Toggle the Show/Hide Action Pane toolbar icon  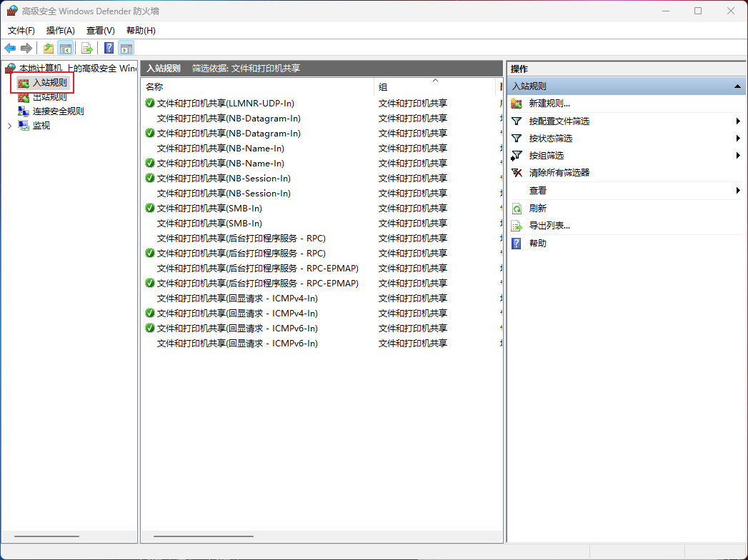pos(126,48)
